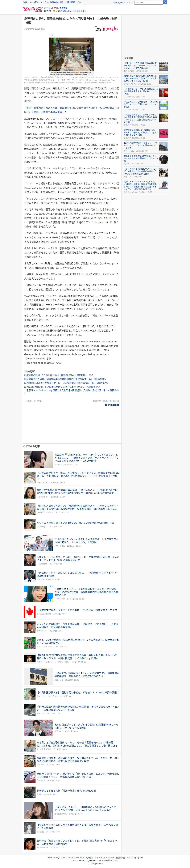Open recommended article 亜鉛不足の子ども が増加中
Image resolution: width=190 pixels, height=868 pixels.
(78, 693)
